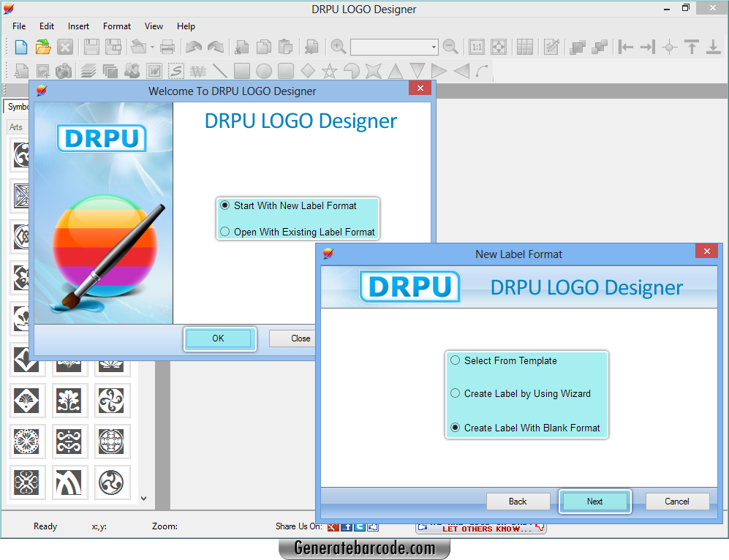Select the Rectangle shape tool
Screen dimensions: 729x560
click(242, 71)
